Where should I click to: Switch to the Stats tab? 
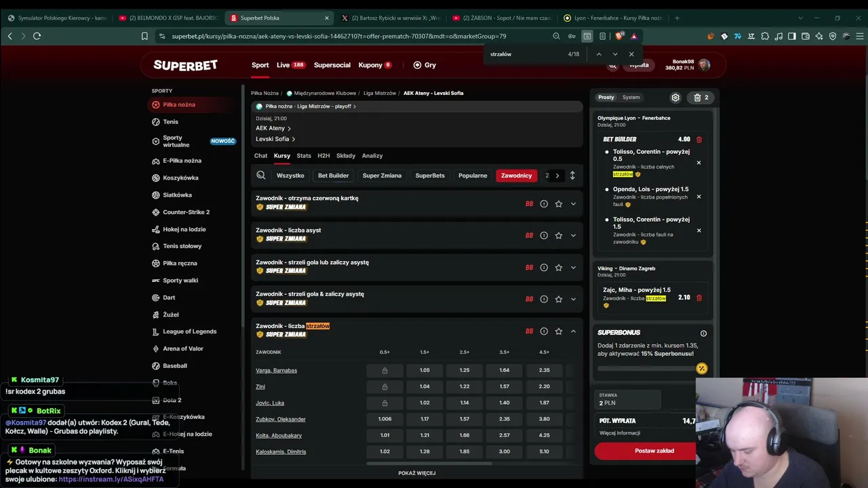point(304,156)
